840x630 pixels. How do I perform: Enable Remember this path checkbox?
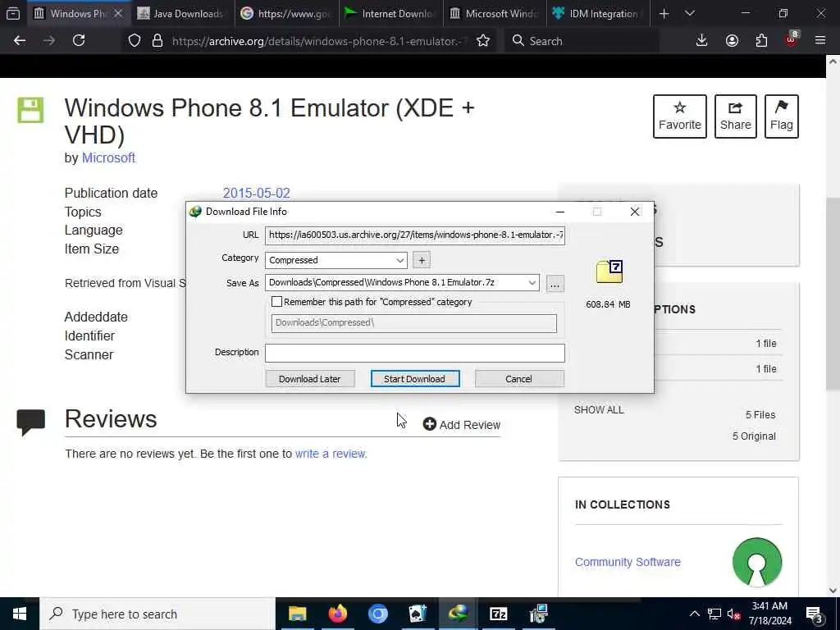[x=276, y=302]
